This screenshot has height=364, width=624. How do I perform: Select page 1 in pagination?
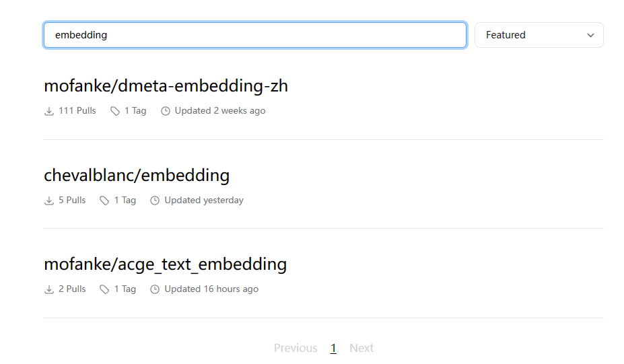(x=333, y=348)
